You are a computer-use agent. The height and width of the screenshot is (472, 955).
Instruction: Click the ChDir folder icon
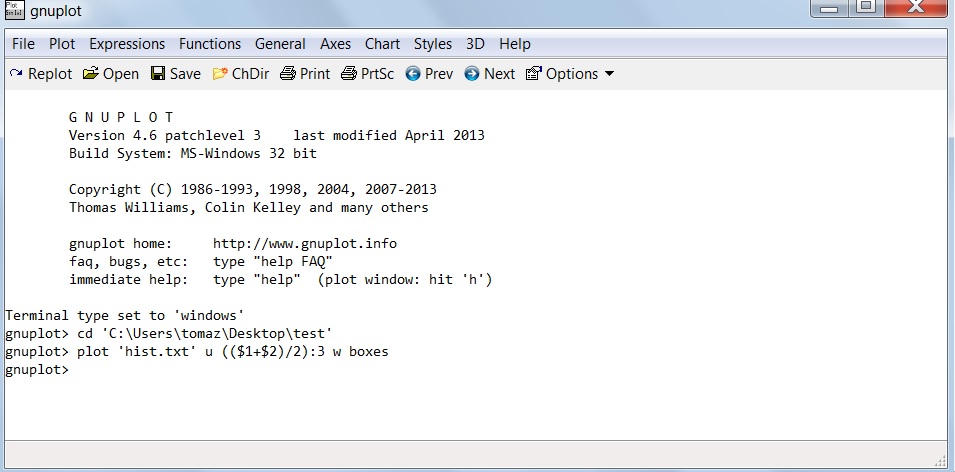tap(220, 74)
